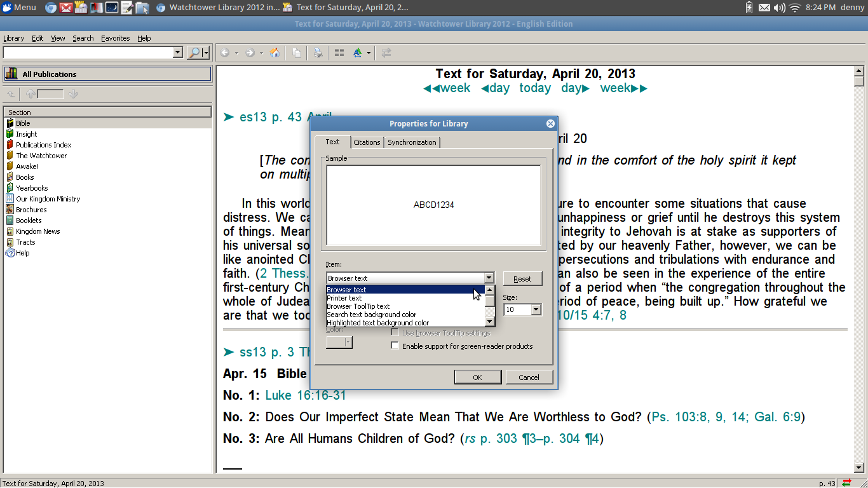Switch to the Synchronization tab

(x=412, y=142)
